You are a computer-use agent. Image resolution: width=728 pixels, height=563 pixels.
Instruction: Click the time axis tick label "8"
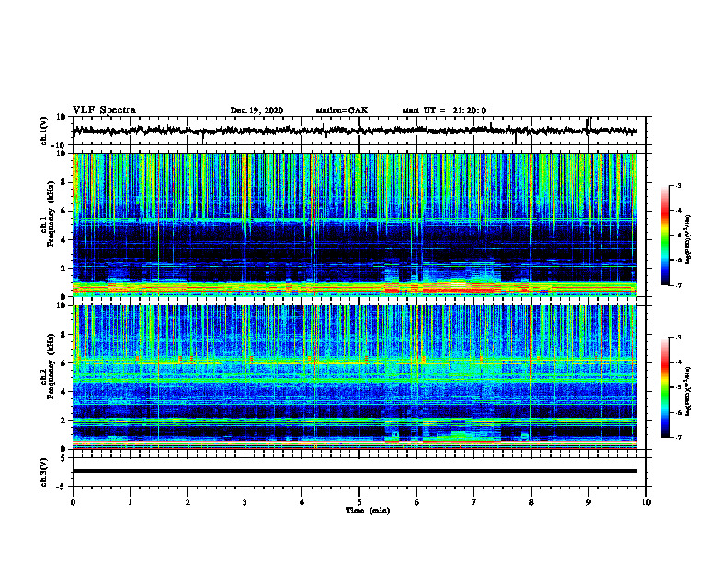(x=531, y=502)
